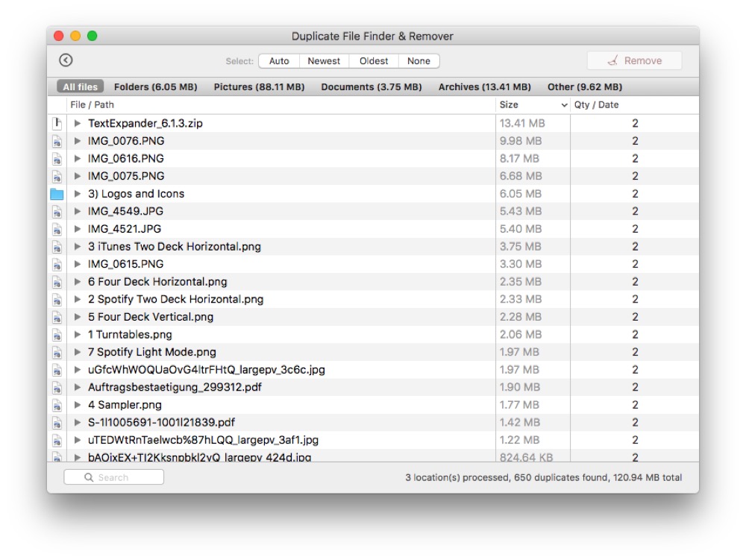Click the file icon next to IMG_0075.PNG
Screen dimensions: 746x560
57,177
